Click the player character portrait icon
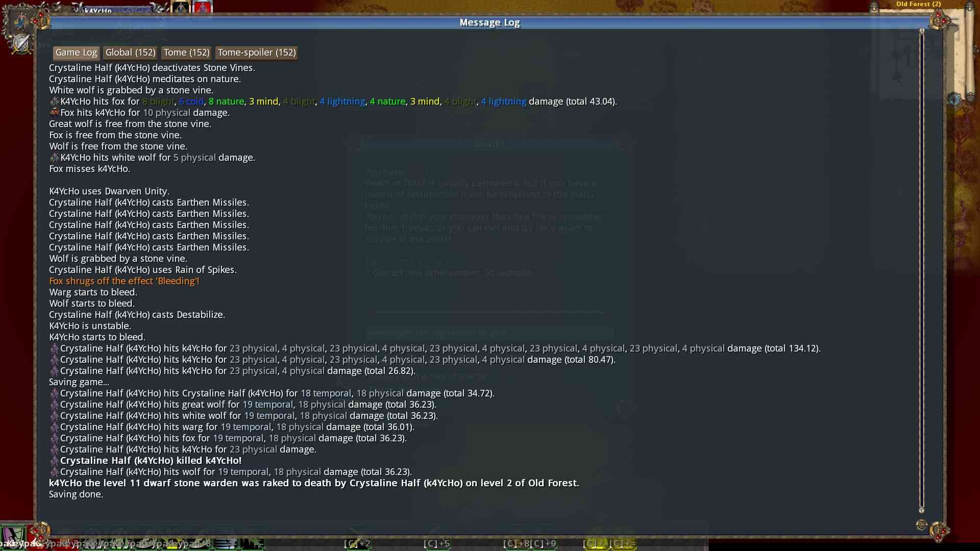The height and width of the screenshot is (551, 980). (21, 21)
